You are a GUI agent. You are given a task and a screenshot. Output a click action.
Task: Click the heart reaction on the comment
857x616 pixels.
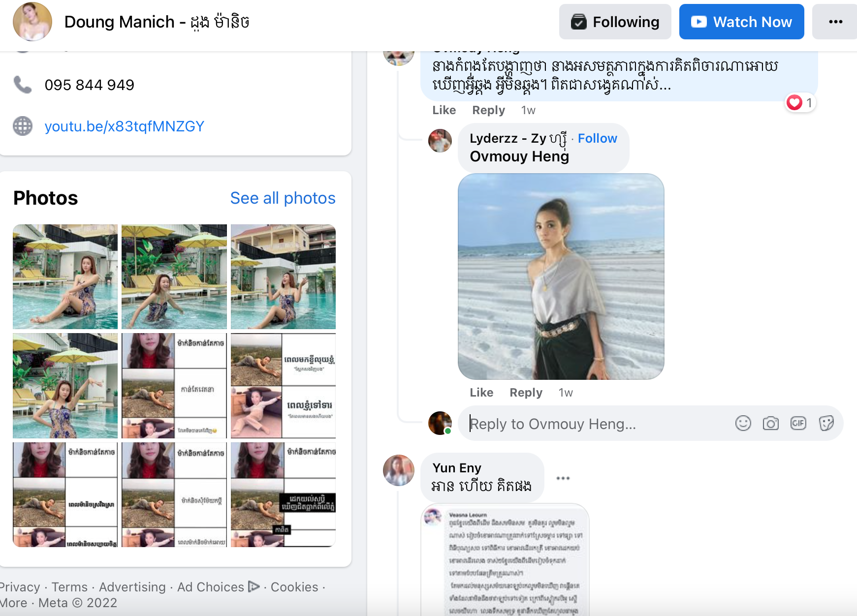point(794,102)
